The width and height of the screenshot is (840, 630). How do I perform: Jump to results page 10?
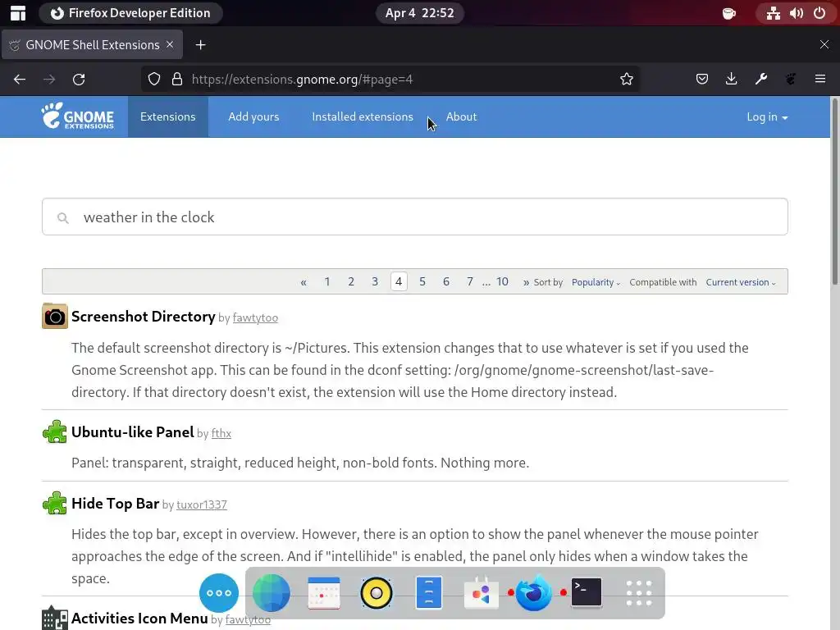pyautogui.click(x=502, y=282)
